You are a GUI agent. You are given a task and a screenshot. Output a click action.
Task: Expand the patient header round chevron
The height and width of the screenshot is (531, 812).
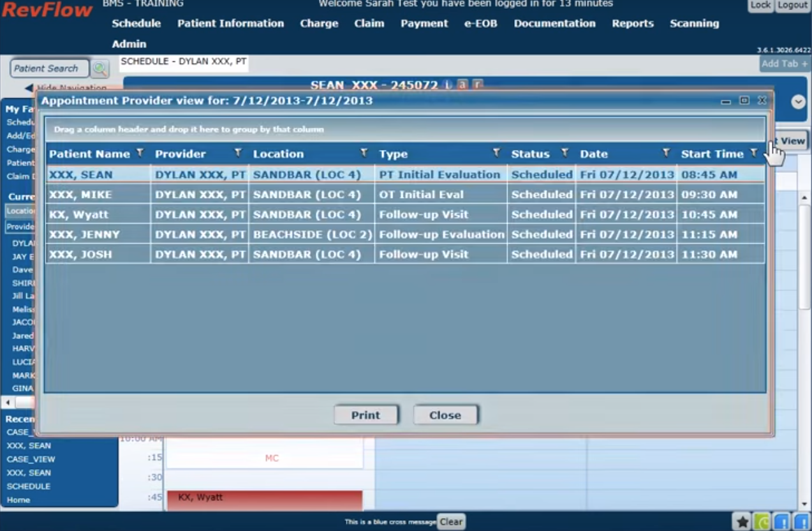pos(798,102)
